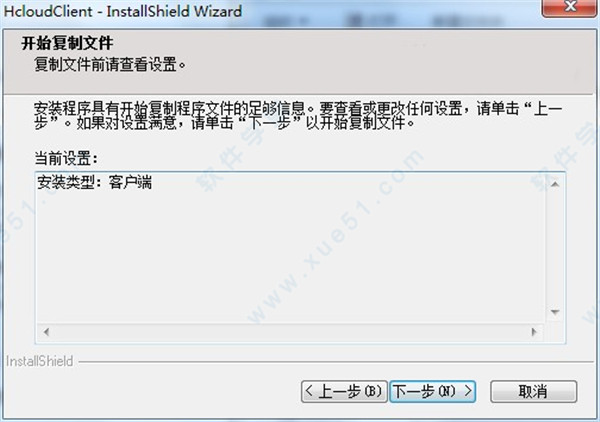Click the 当前设置: label
600x422 pixels.
pyautogui.click(x=66, y=158)
